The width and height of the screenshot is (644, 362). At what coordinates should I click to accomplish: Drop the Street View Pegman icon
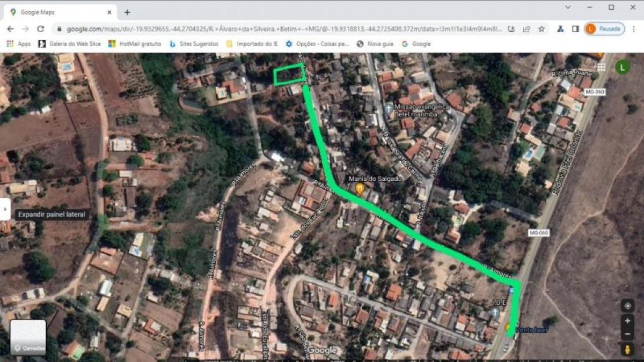(x=627, y=349)
